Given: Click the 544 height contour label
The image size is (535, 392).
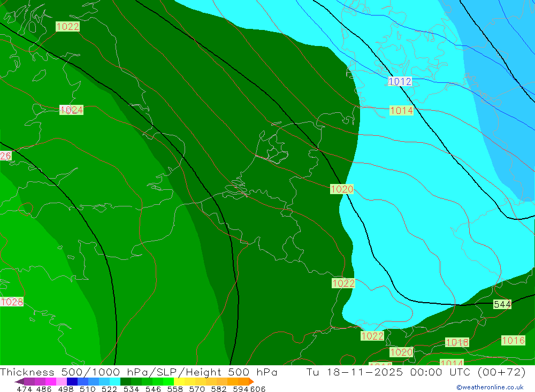Looking at the screenshot, I should (x=502, y=304).
